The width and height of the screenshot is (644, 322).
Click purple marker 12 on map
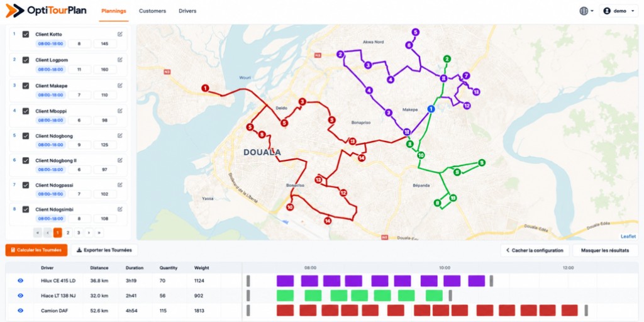[467, 106]
